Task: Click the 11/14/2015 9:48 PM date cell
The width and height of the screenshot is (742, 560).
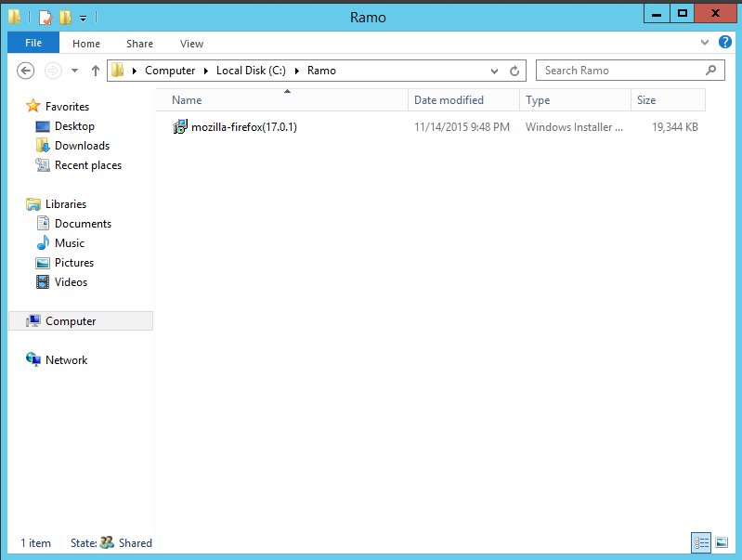Action: click(462, 127)
